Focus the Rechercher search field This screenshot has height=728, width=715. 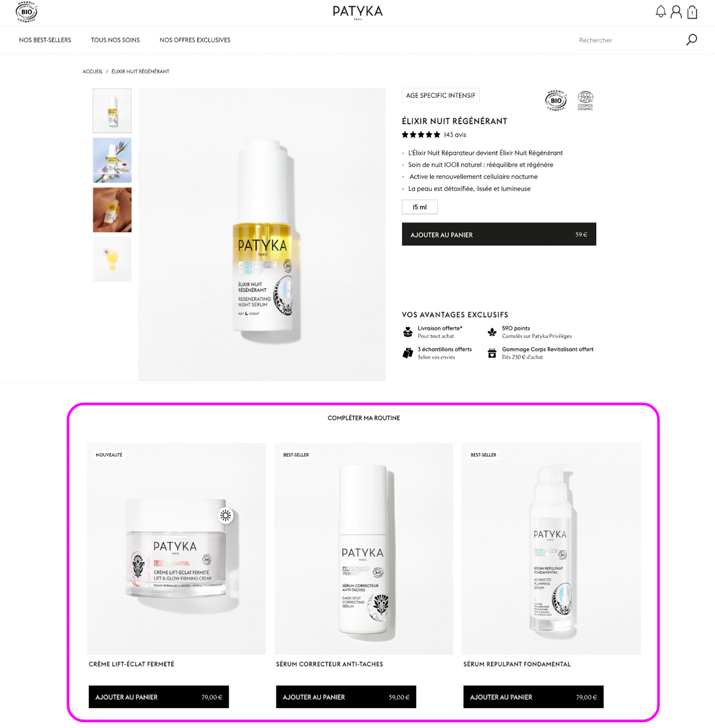629,40
